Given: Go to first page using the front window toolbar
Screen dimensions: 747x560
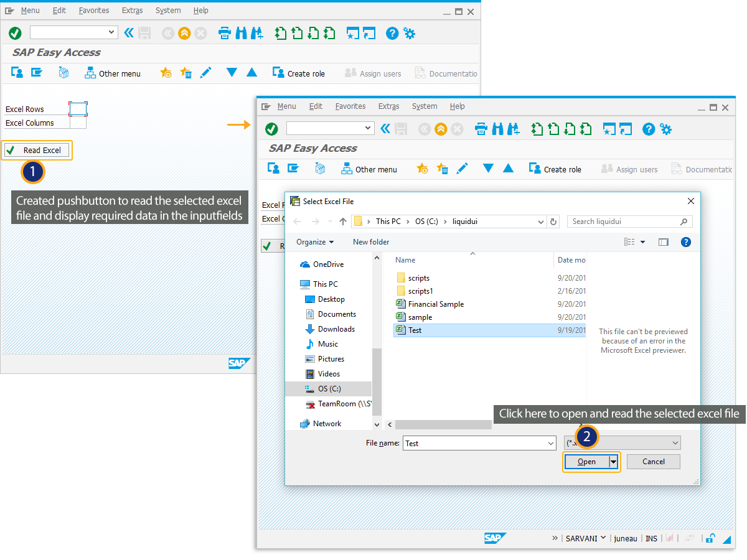Looking at the screenshot, I should tap(537, 129).
